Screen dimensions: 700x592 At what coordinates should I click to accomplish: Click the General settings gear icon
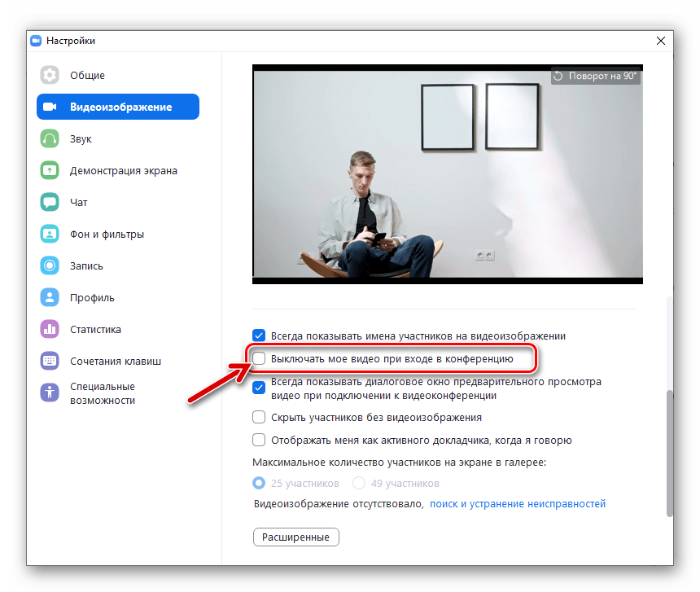pyautogui.click(x=50, y=75)
